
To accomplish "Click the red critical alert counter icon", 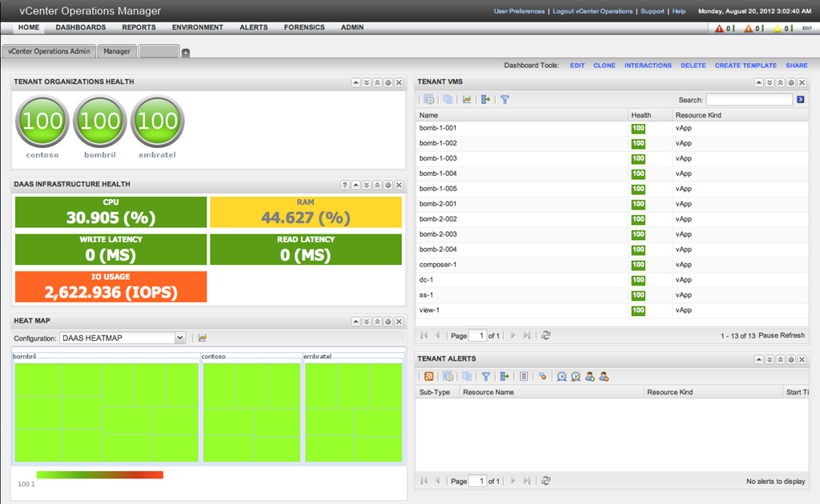I will click(719, 28).
